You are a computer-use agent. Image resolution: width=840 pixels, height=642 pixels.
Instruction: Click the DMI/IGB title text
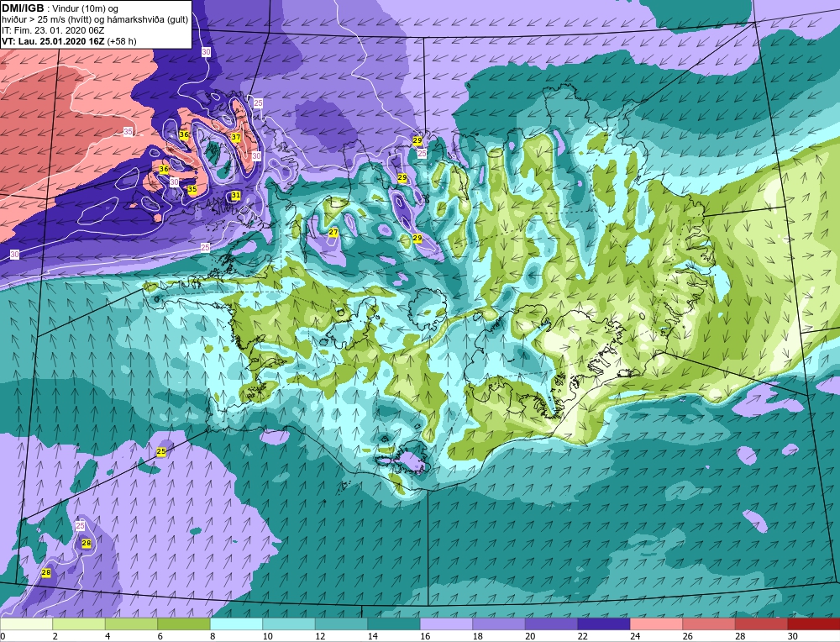23,8
